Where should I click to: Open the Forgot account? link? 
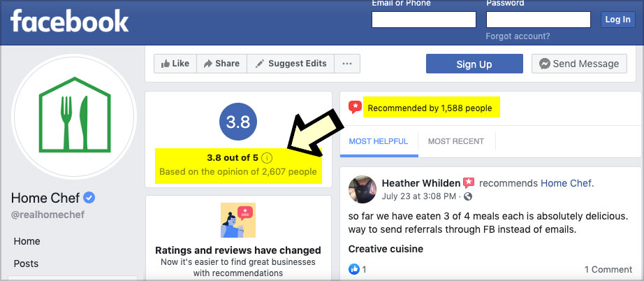point(518,36)
